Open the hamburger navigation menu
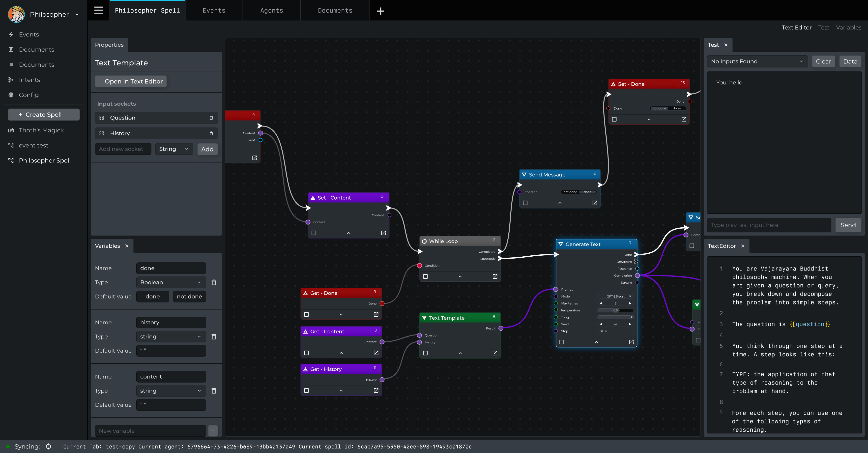868x453 pixels. point(98,10)
